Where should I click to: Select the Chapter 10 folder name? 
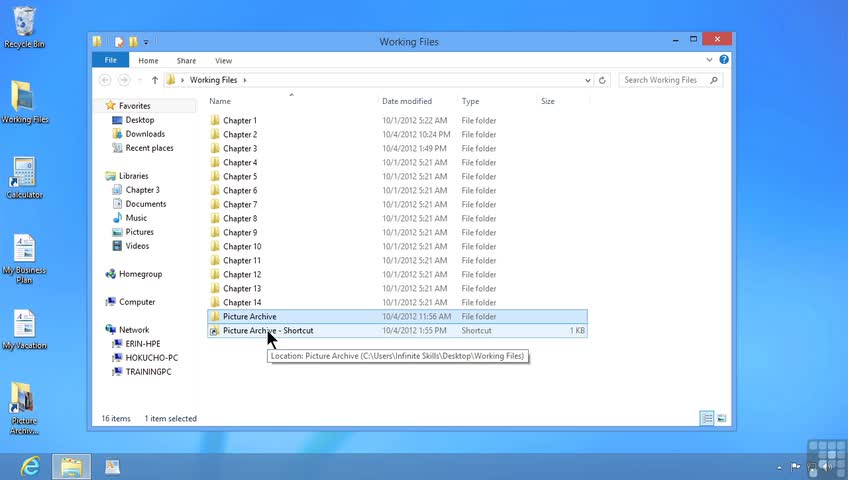[242, 246]
